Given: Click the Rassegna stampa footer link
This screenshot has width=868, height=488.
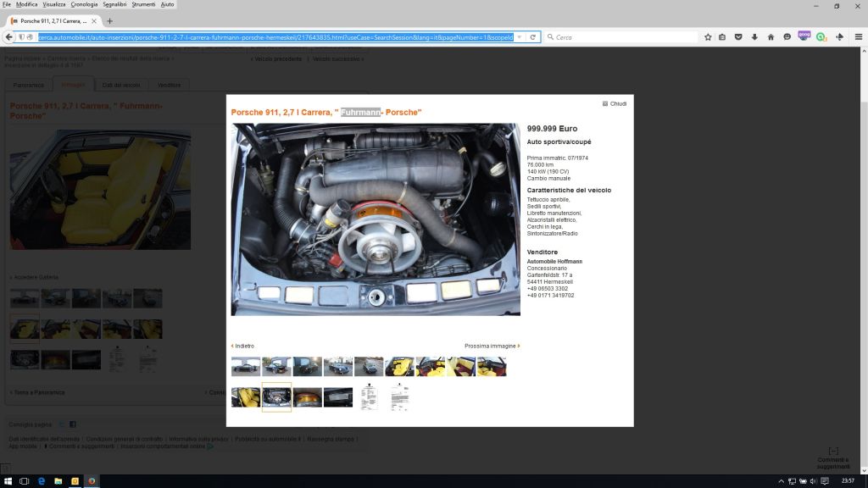Looking at the screenshot, I should [331, 439].
